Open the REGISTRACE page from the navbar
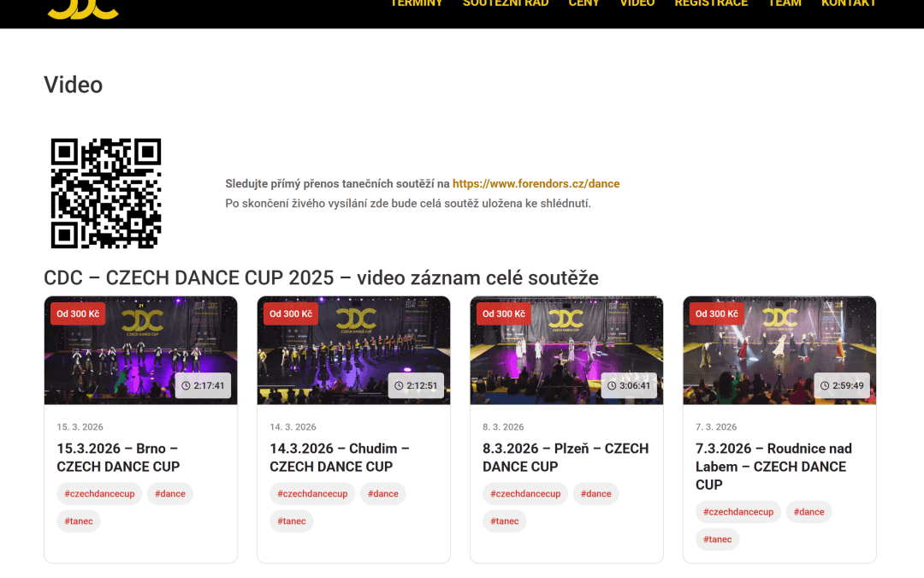Image resolution: width=924 pixels, height=578 pixels. [x=711, y=3]
